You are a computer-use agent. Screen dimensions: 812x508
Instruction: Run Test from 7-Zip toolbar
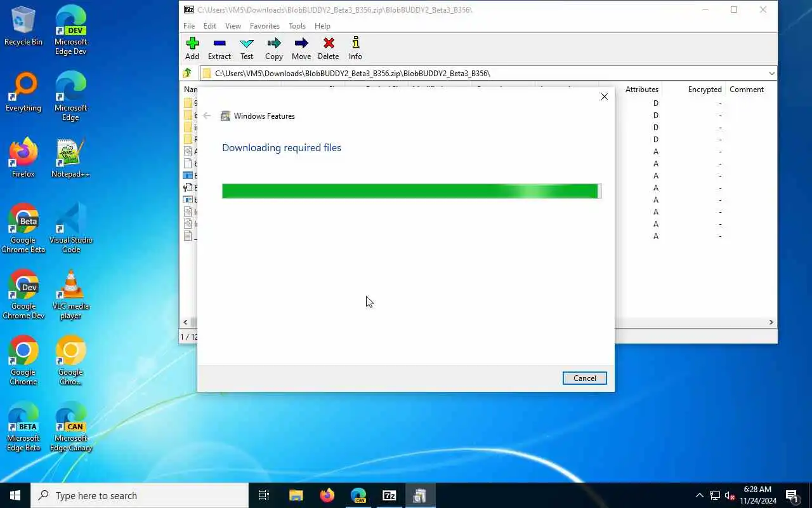[247, 48]
